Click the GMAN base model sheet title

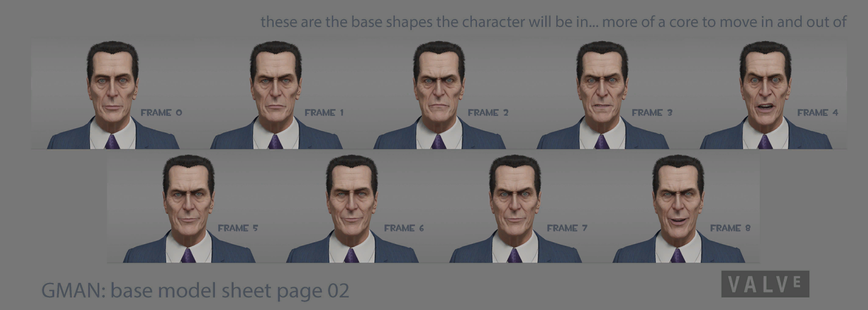[195, 291]
